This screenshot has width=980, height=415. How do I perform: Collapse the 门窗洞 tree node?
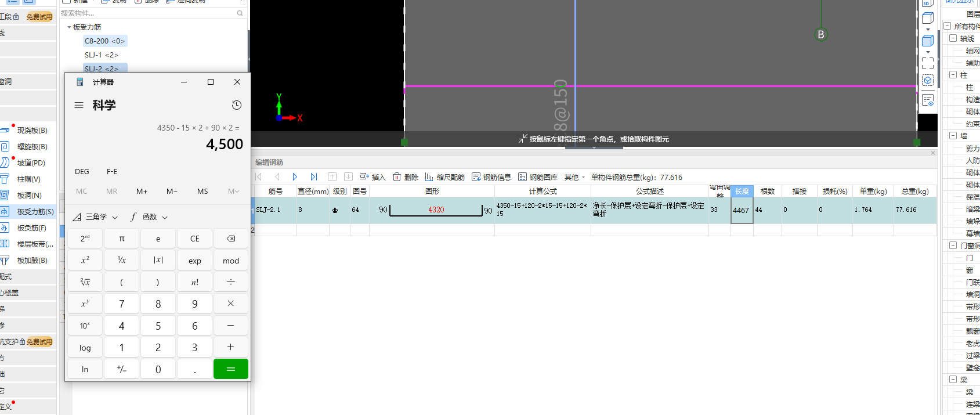point(953,246)
